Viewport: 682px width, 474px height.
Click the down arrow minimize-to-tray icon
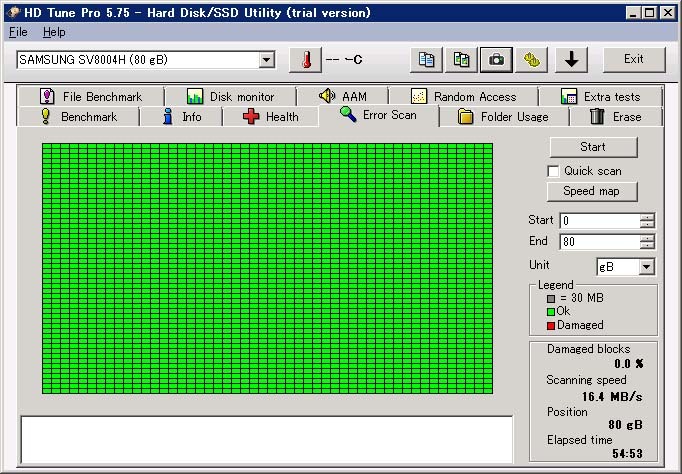572,60
